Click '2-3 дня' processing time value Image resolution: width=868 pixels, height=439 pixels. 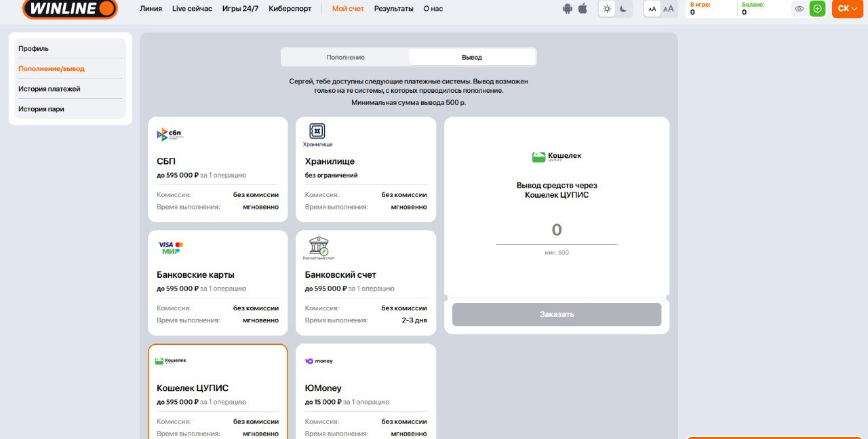click(414, 320)
